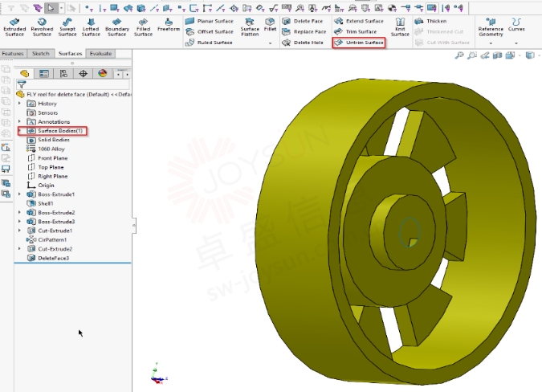Click the Untrim Surface command
Screen dimensions: 542x392
coord(359,43)
